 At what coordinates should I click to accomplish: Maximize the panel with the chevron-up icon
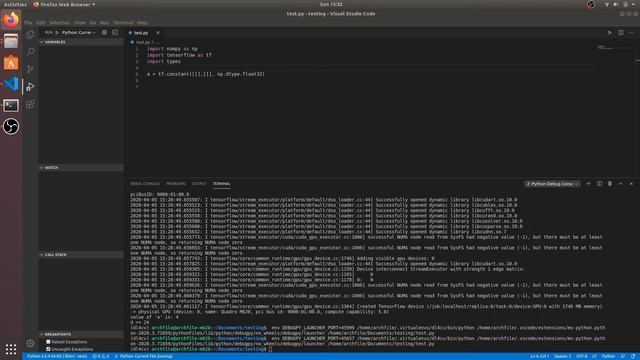click(620, 184)
